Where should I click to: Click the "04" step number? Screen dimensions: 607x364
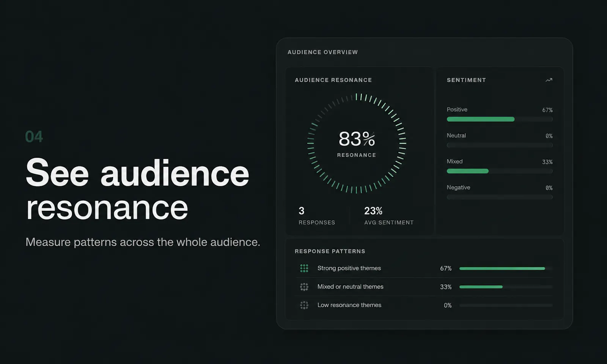point(34,137)
